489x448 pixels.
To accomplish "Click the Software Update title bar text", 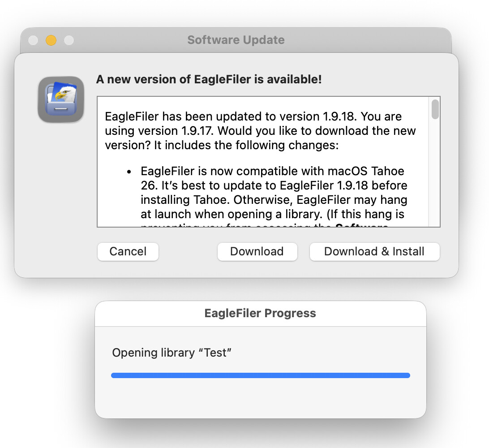I will [x=236, y=40].
